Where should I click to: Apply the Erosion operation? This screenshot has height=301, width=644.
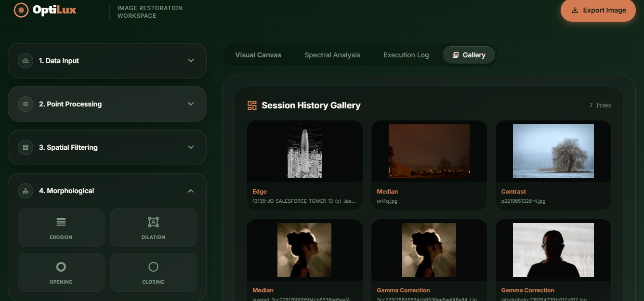[x=61, y=227]
